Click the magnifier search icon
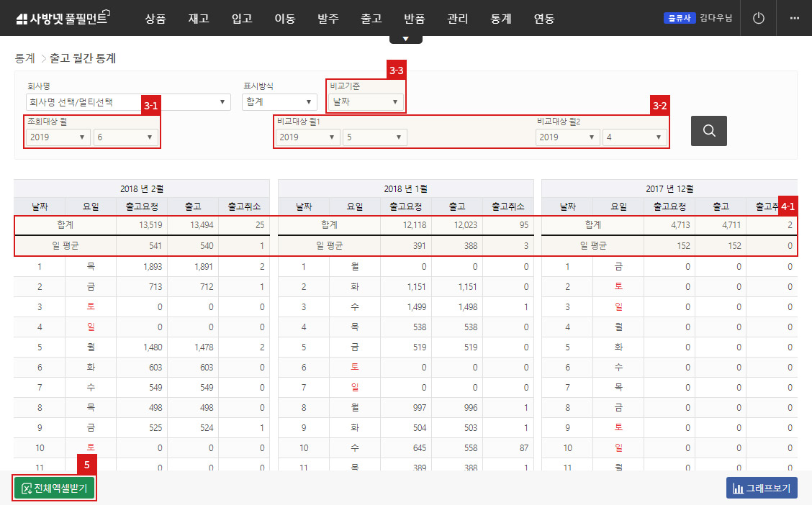Viewport: 812px width, 505px height. pyautogui.click(x=708, y=130)
